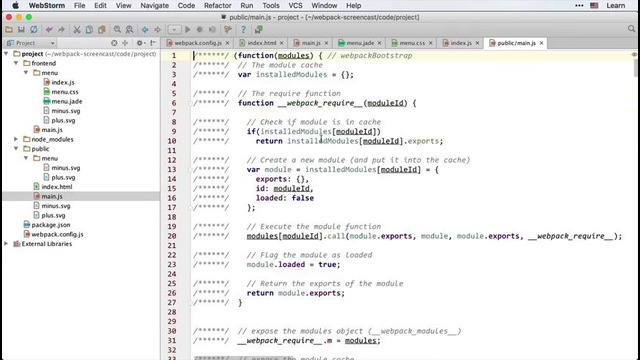
Task: Click the Copy toolbar icon
Action: 89,30
